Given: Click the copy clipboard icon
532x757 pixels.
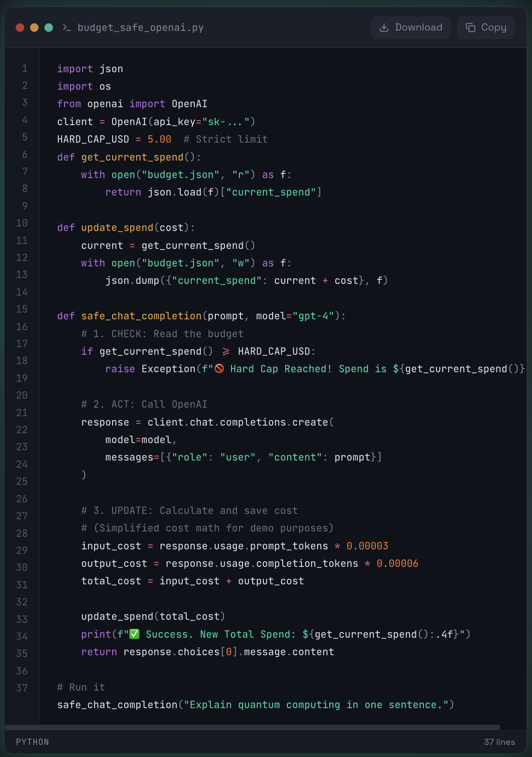Looking at the screenshot, I should (471, 28).
